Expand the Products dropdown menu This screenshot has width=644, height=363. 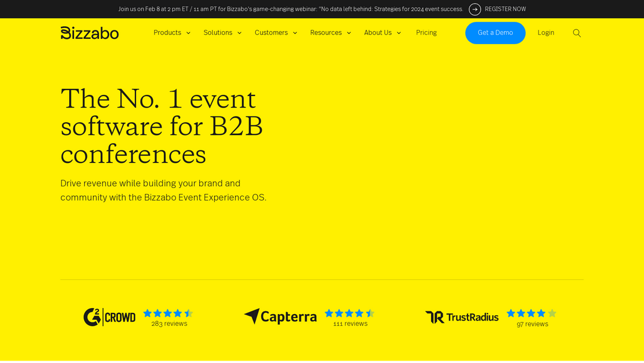click(x=172, y=33)
